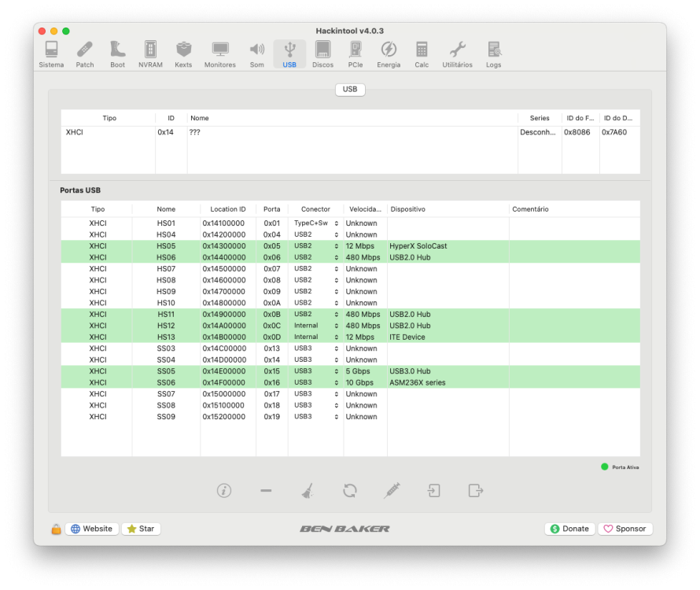The height and width of the screenshot is (590, 700).
Task: Open the Discos toolbar section
Action: tap(322, 54)
